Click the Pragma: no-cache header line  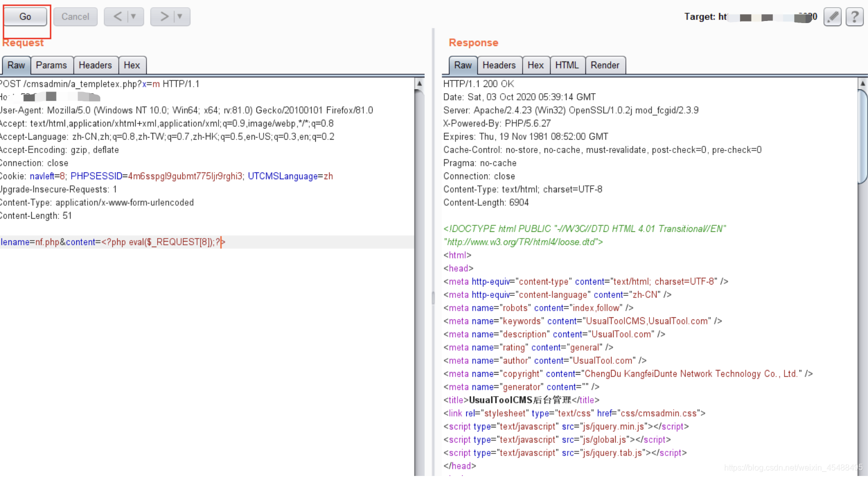point(480,163)
